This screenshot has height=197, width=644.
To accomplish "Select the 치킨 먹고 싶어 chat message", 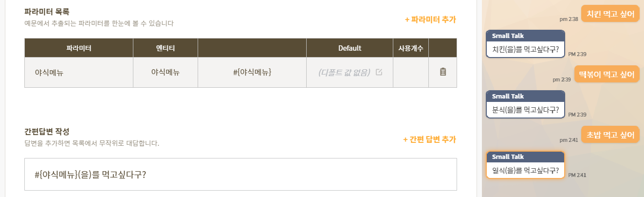I will (x=610, y=14).
